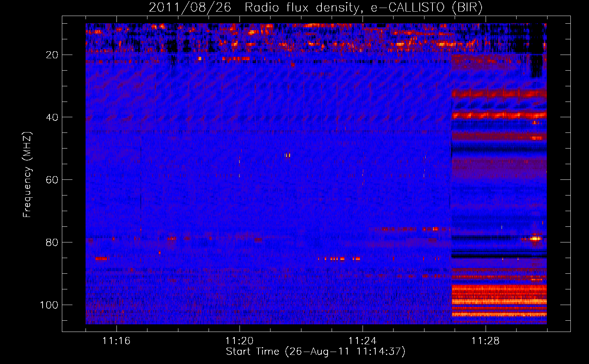Click the time tick label '11:28'
Image resolution: width=589 pixels, height=364 pixels.
coord(485,341)
